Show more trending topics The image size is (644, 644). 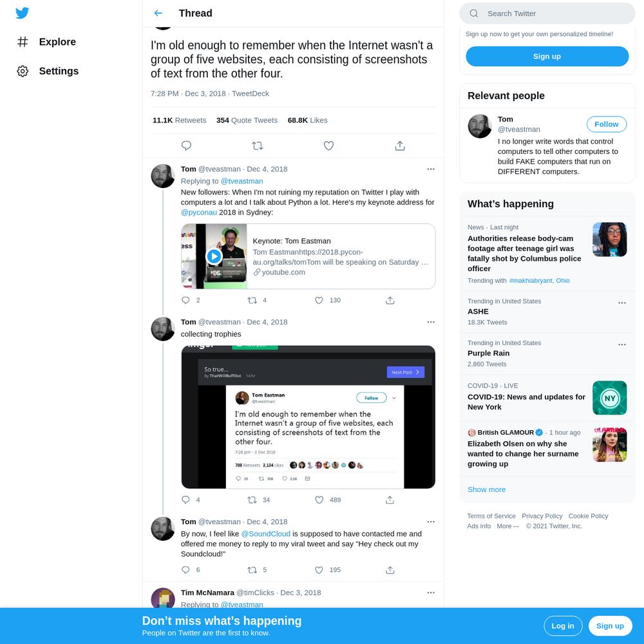coord(486,489)
